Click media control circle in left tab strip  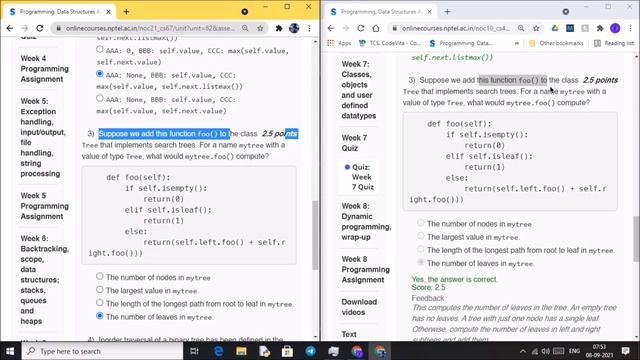(244, 12)
